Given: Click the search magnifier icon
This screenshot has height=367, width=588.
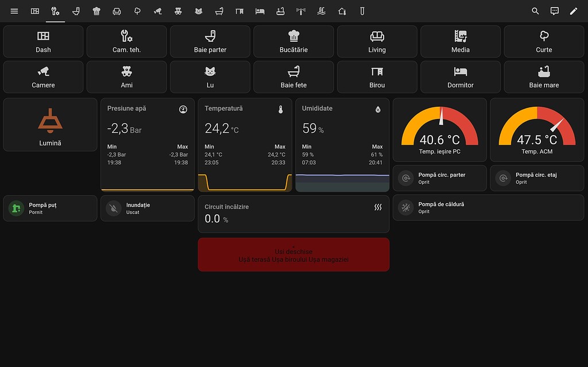Looking at the screenshot, I should [535, 11].
